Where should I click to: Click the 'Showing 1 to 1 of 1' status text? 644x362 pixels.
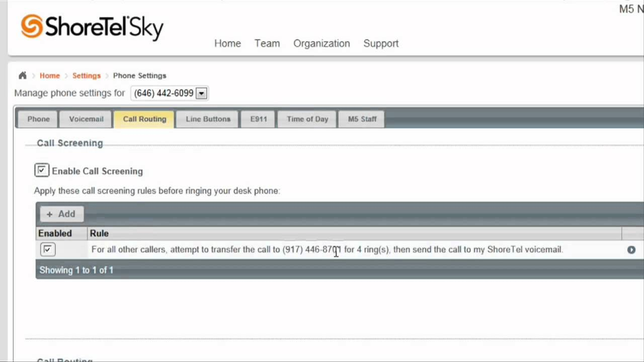coord(76,270)
